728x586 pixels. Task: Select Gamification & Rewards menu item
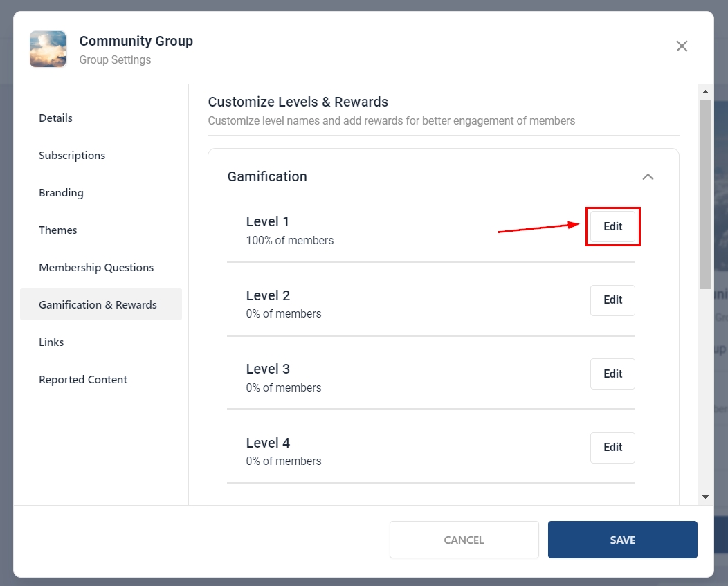click(98, 305)
